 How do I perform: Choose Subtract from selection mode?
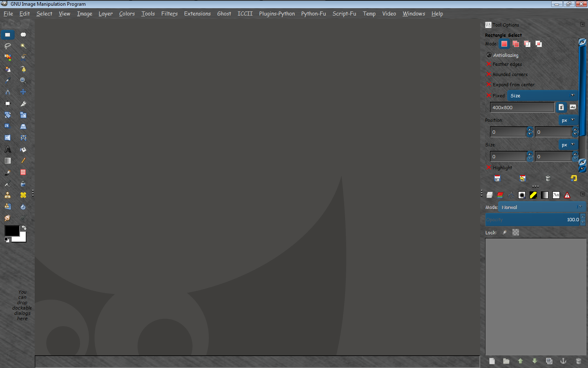pos(528,44)
